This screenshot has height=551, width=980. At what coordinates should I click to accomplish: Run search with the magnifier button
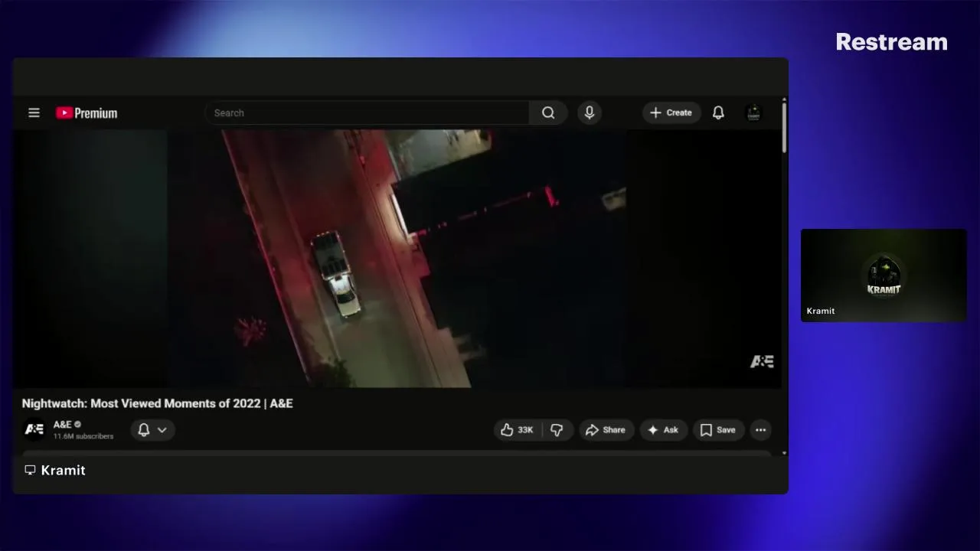point(548,112)
